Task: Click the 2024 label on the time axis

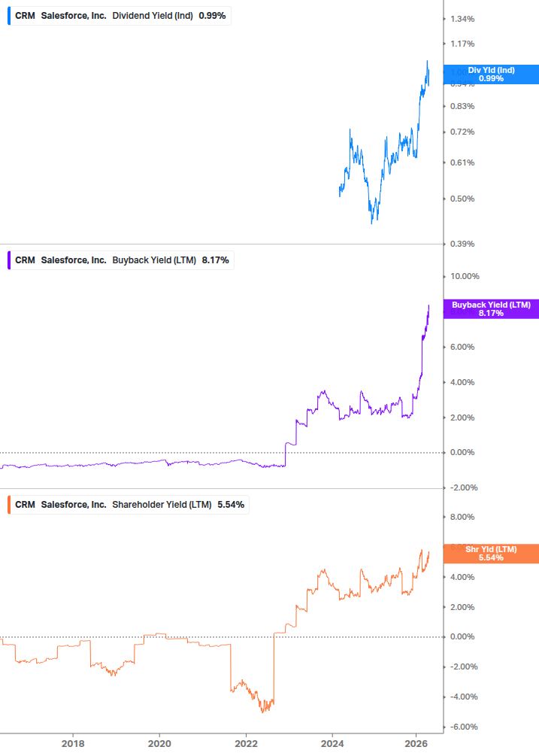Action: pos(332,743)
